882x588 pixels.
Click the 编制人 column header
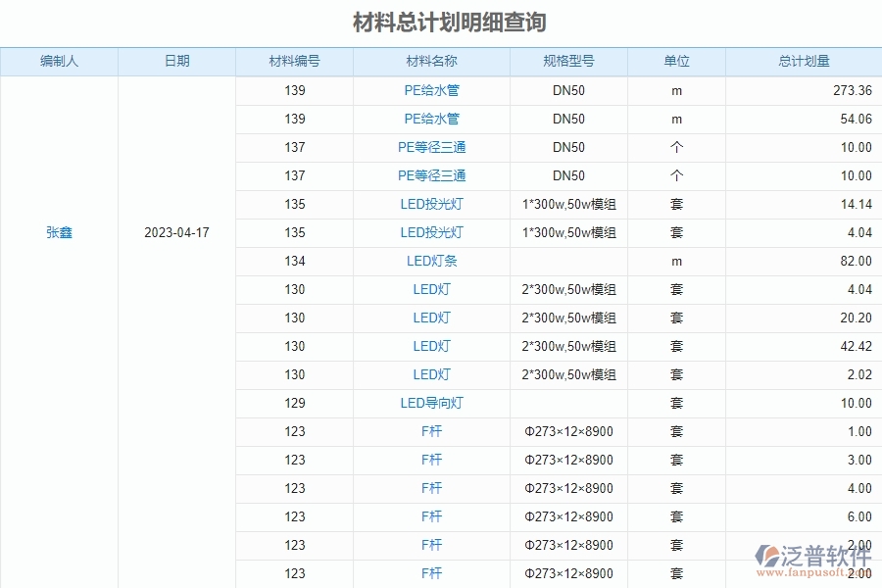point(58,61)
